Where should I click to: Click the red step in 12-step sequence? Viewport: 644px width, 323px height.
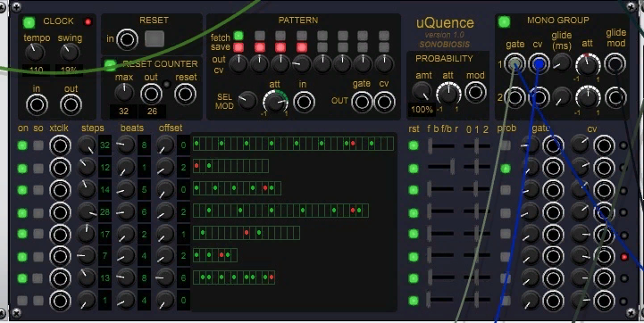pos(197,166)
